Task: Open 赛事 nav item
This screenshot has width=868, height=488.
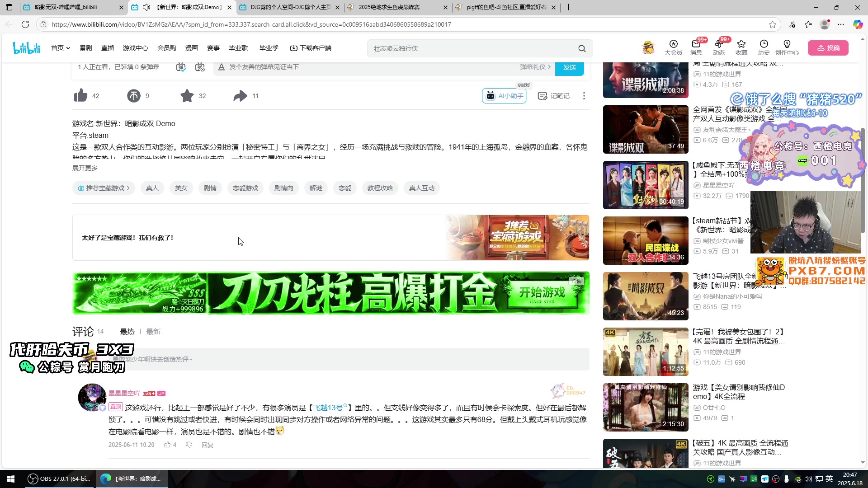Action: point(213,48)
